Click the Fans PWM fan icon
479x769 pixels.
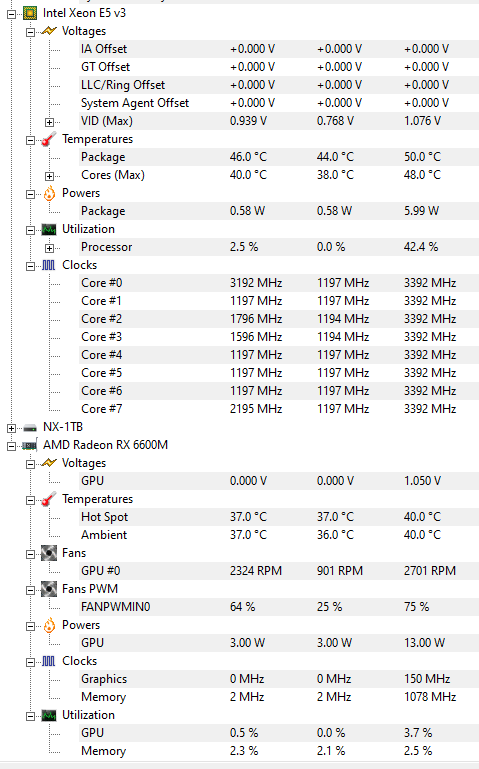click(49, 589)
